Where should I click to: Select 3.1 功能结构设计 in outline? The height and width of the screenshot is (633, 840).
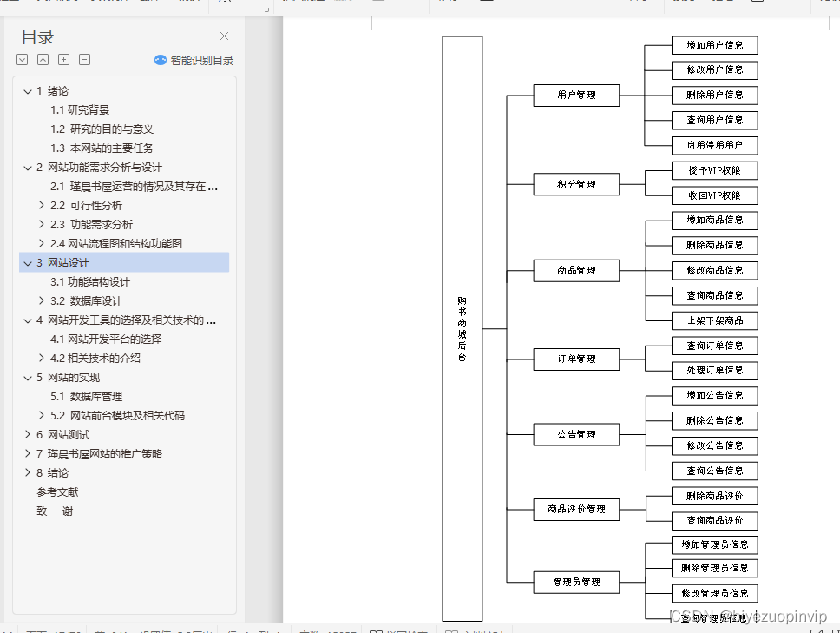pos(90,282)
